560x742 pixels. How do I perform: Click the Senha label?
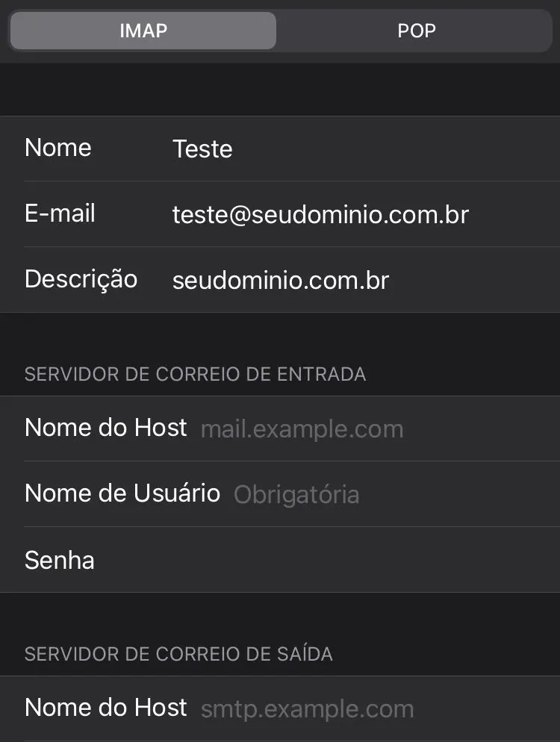point(60,560)
